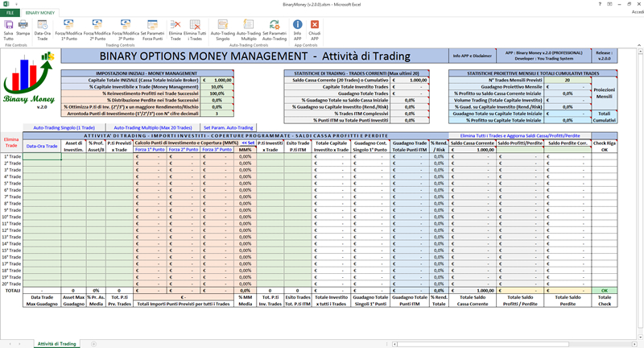Open the FILE tab
This screenshot has height=348, width=644.
10,13
